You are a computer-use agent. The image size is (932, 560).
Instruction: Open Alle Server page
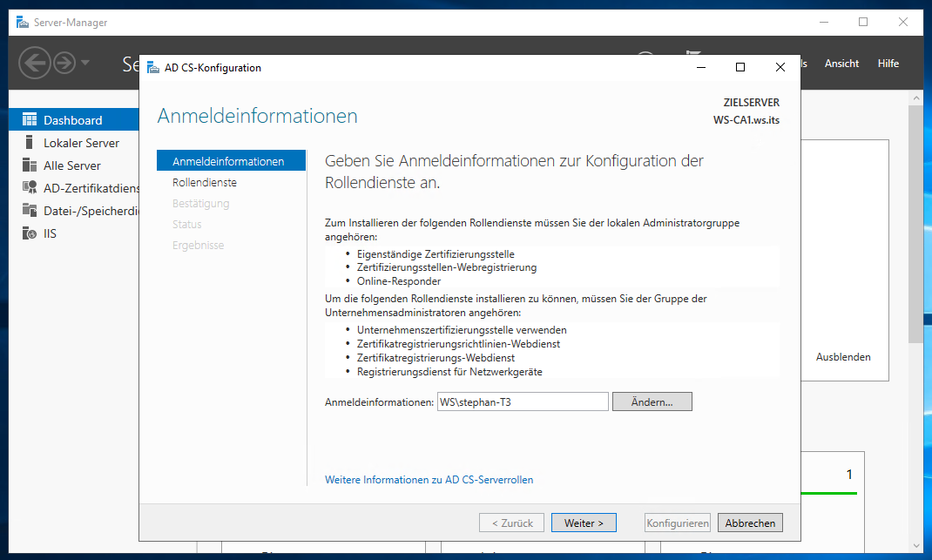click(72, 165)
